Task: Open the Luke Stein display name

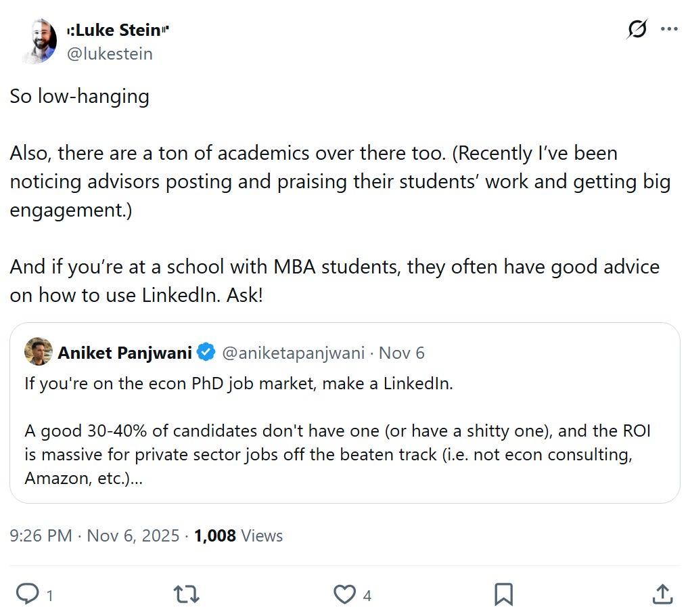Action: 118,30
